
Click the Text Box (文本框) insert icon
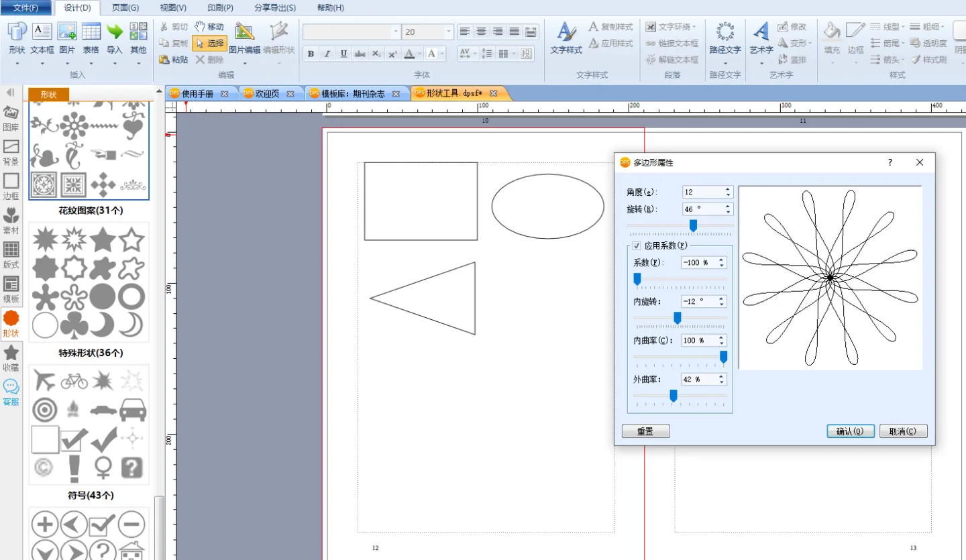pos(42,32)
